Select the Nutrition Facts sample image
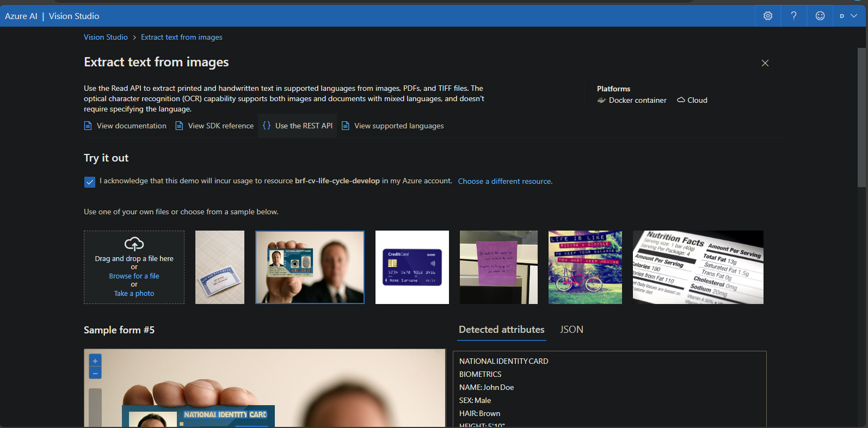This screenshot has width=868, height=428. tap(698, 267)
